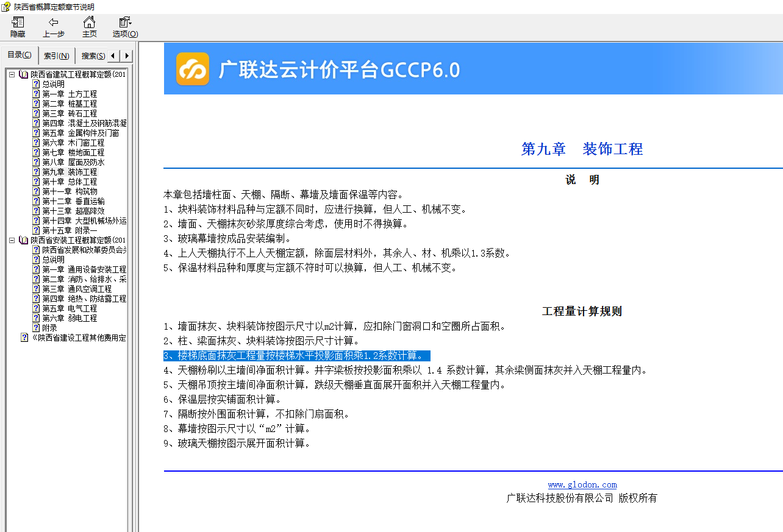Click the 工程量计算规则 heading
The height and width of the screenshot is (532, 783).
(x=582, y=311)
